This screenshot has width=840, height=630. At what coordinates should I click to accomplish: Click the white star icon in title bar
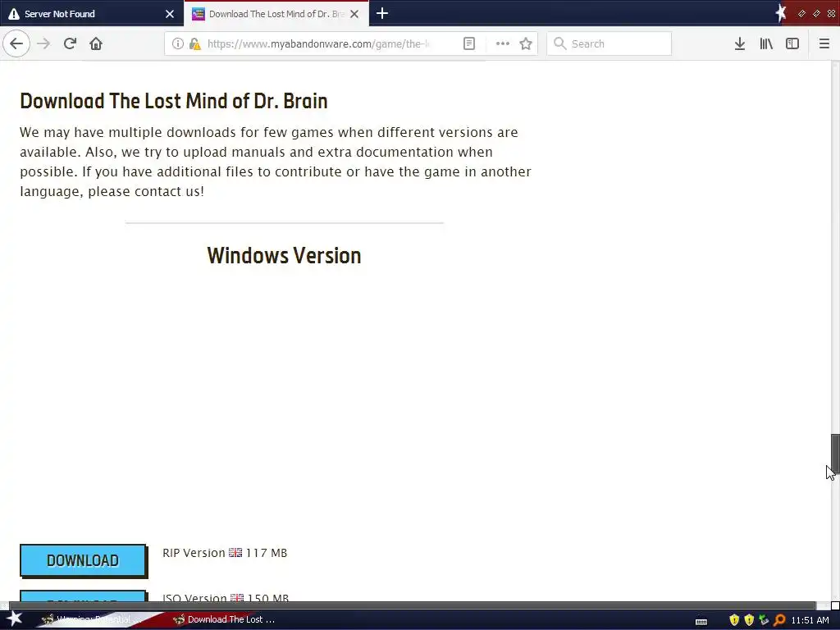[781, 13]
